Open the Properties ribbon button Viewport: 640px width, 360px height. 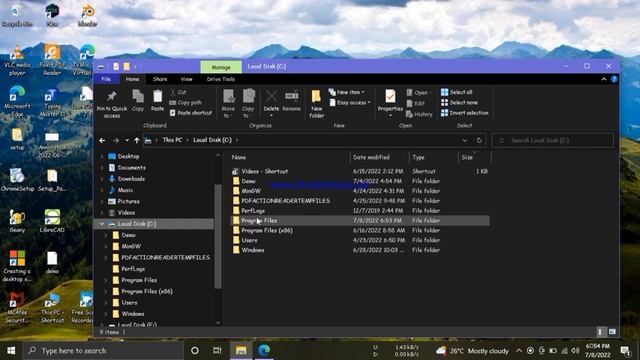click(x=390, y=103)
